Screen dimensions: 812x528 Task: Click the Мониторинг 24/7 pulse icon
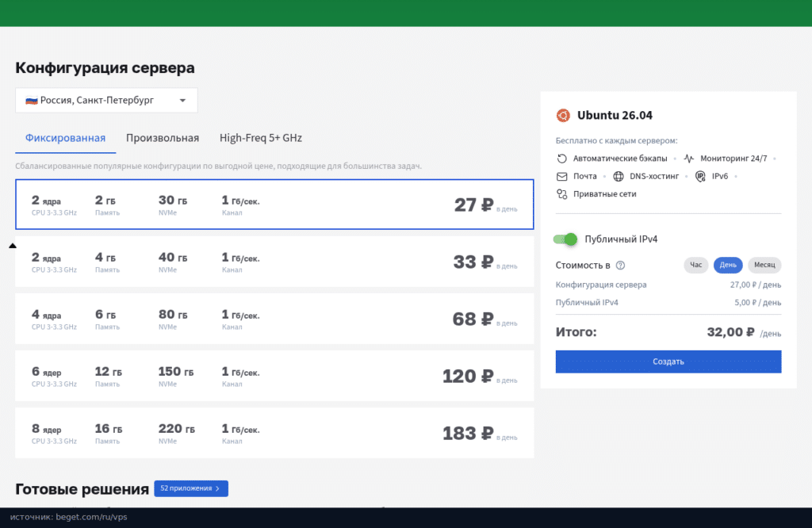689,159
